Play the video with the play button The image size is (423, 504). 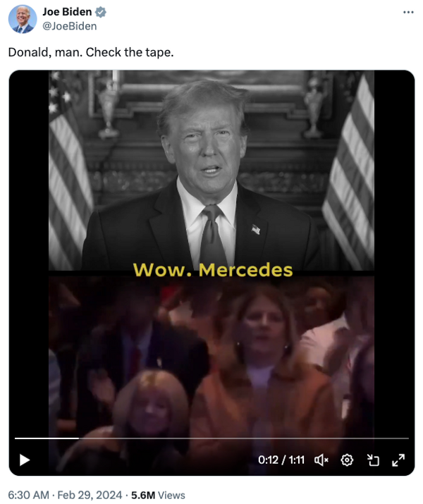(x=25, y=460)
